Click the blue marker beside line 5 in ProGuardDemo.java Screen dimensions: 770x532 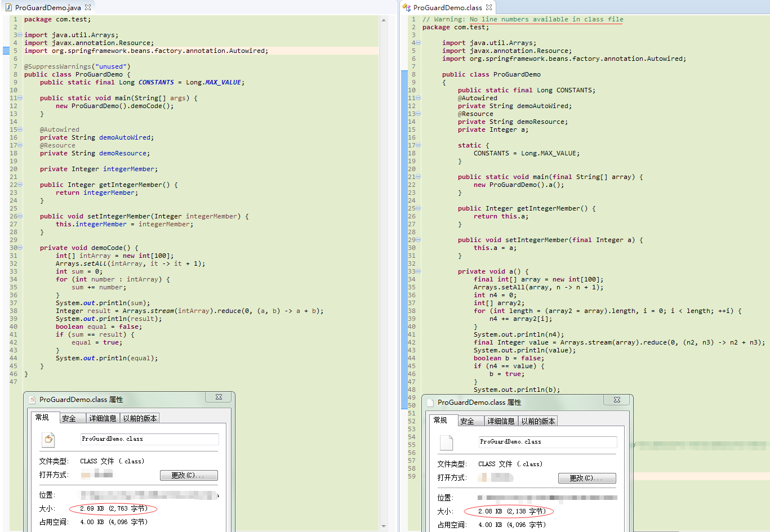[6, 51]
